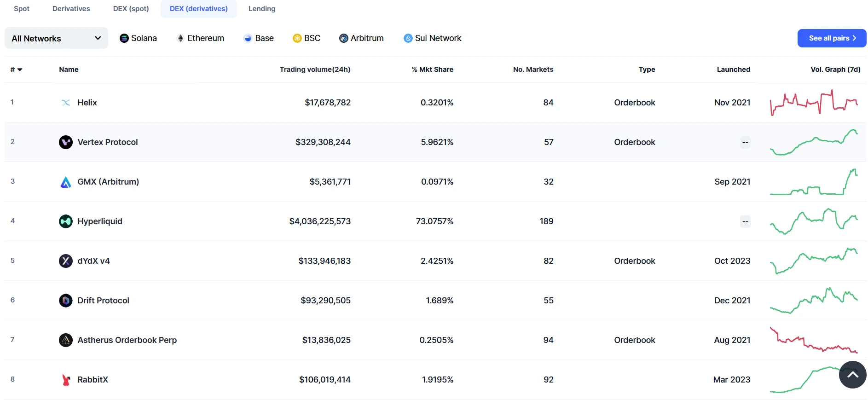Click Helix trading volume $17,678,782

[x=328, y=103]
